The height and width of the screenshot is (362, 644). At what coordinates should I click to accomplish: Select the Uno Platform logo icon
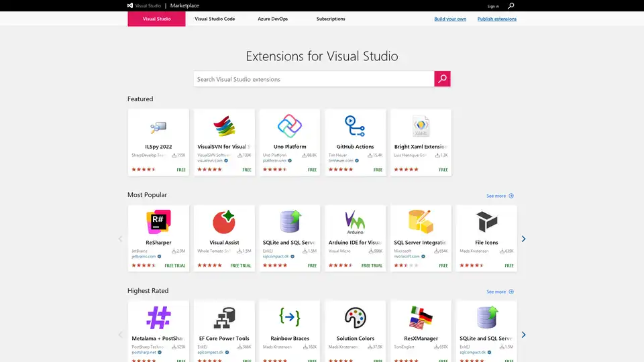(x=290, y=125)
